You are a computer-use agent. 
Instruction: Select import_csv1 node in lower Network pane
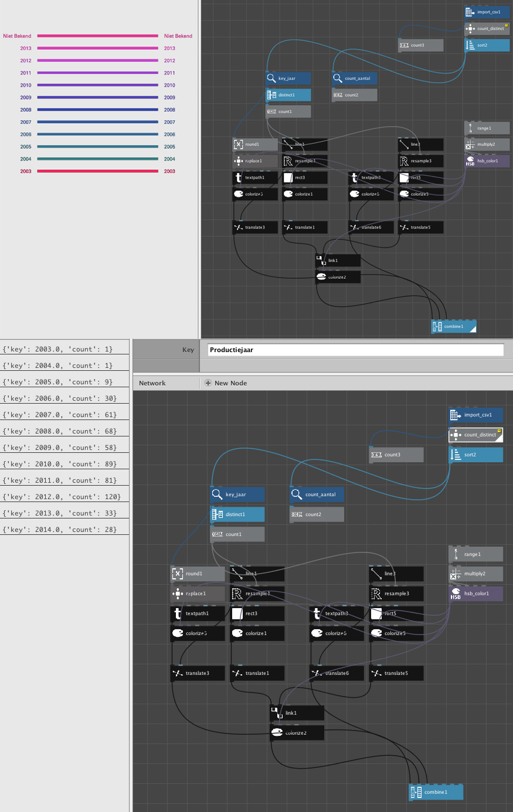click(475, 415)
